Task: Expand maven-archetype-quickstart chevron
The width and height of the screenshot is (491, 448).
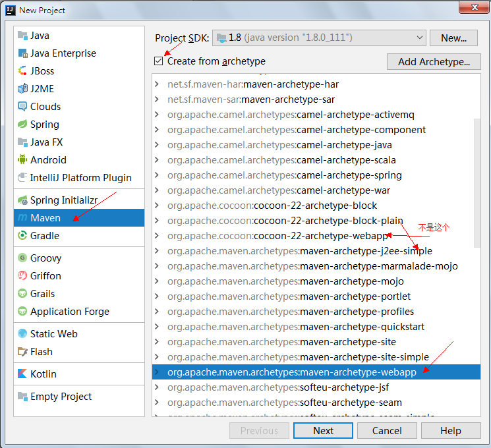Action: click(x=157, y=327)
